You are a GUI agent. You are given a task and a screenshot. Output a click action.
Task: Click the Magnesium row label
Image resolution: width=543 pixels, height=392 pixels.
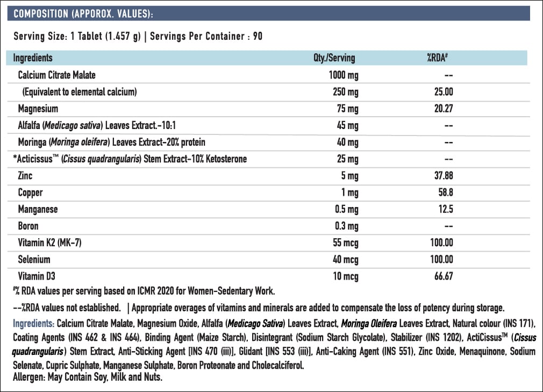[x=38, y=109]
